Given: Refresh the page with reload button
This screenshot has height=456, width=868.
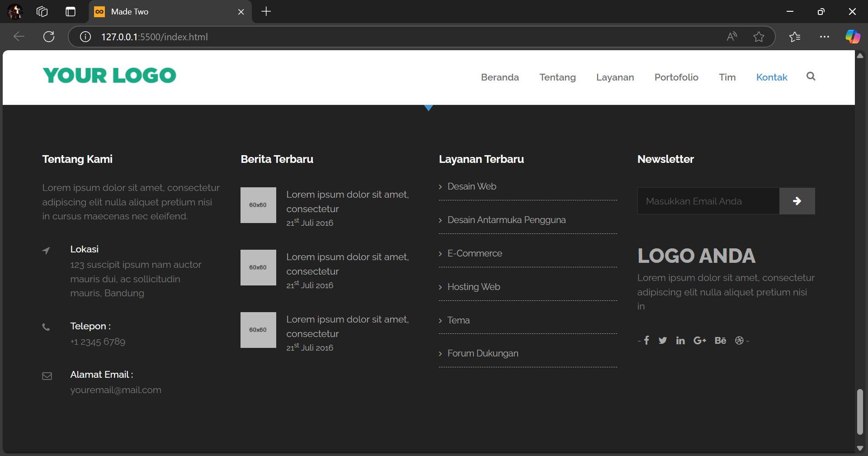Looking at the screenshot, I should tap(49, 37).
